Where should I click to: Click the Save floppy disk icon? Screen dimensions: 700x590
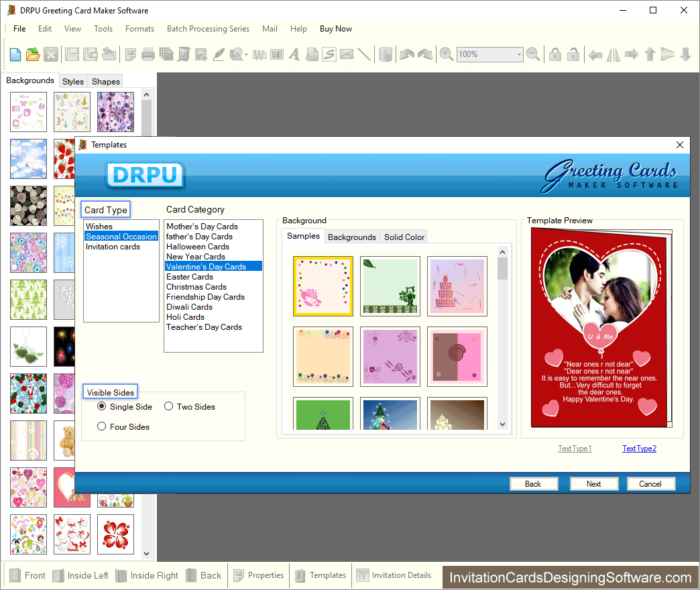pyautogui.click(x=72, y=54)
